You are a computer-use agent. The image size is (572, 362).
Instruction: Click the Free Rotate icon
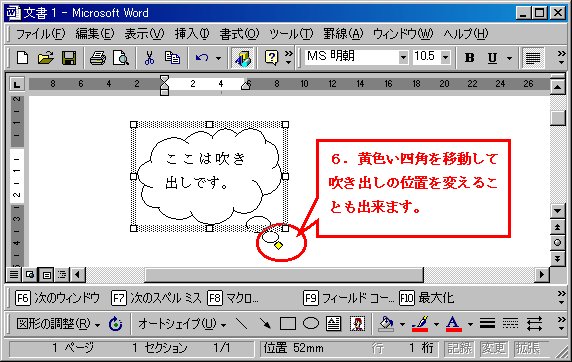[x=116, y=323]
